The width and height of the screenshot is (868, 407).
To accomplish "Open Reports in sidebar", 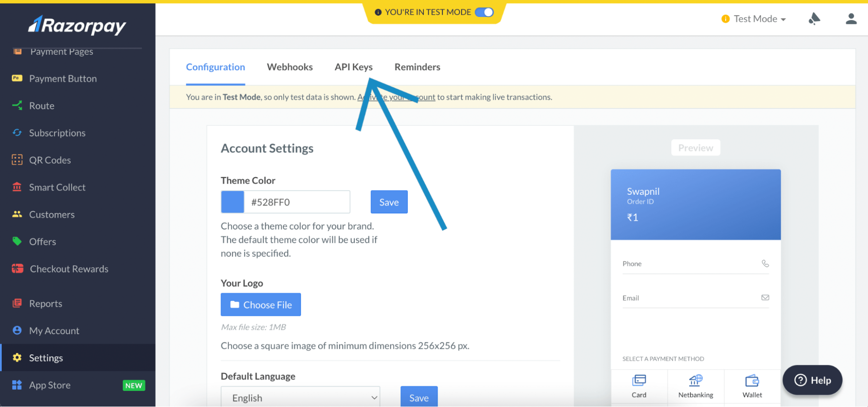I will tap(46, 304).
